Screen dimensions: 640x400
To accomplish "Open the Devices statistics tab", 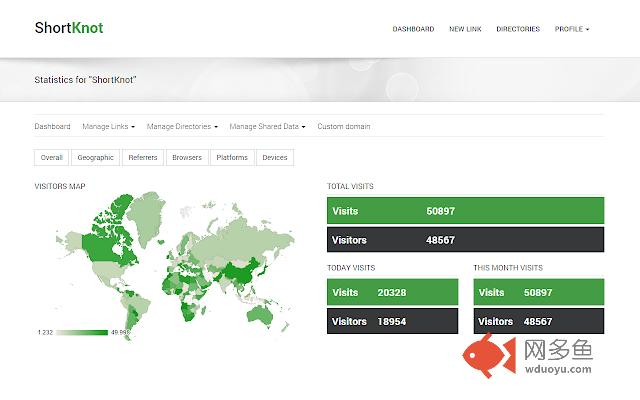I will (275, 158).
